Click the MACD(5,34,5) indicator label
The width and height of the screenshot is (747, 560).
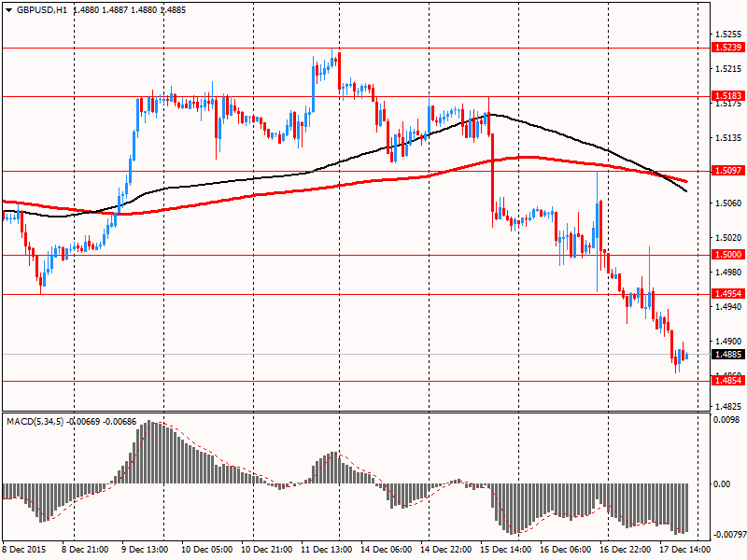click(x=35, y=422)
